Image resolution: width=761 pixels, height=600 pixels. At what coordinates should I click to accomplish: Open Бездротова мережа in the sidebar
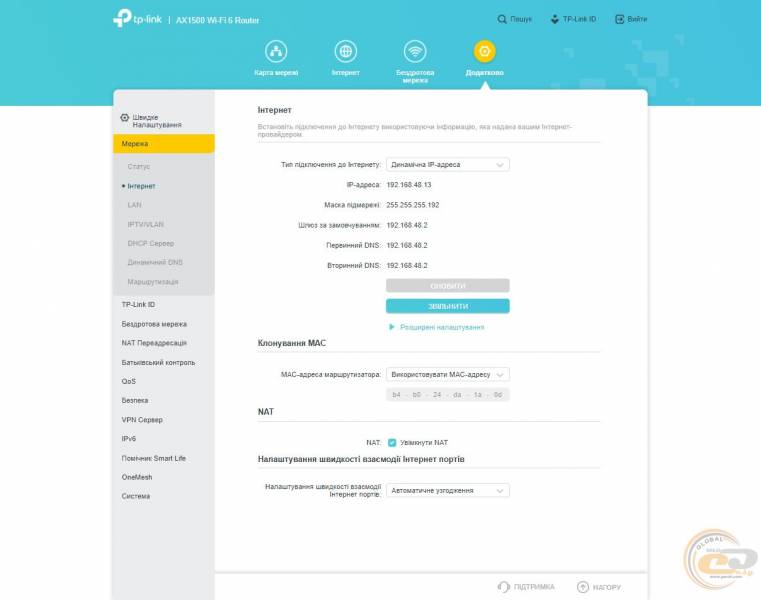(154, 324)
